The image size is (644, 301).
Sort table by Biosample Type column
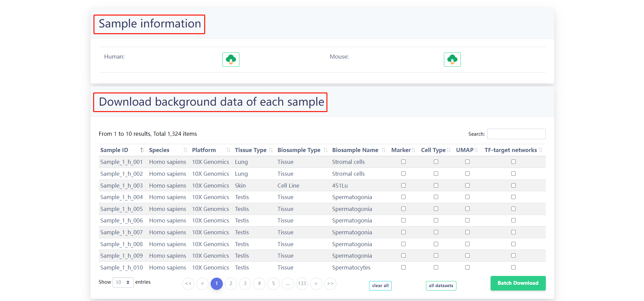click(303, 150)
